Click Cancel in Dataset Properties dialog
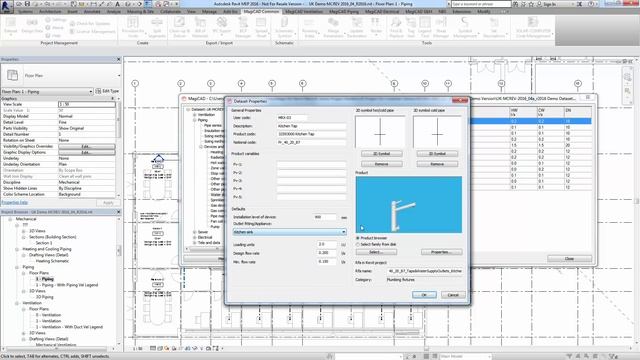 tap(453, 295)
